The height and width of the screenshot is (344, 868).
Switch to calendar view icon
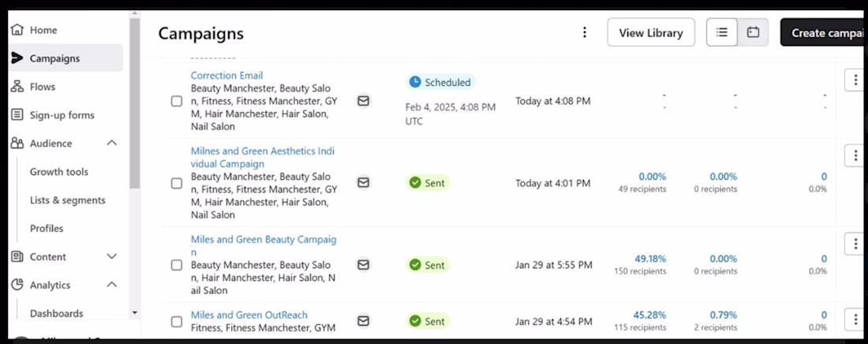point(753,32)
